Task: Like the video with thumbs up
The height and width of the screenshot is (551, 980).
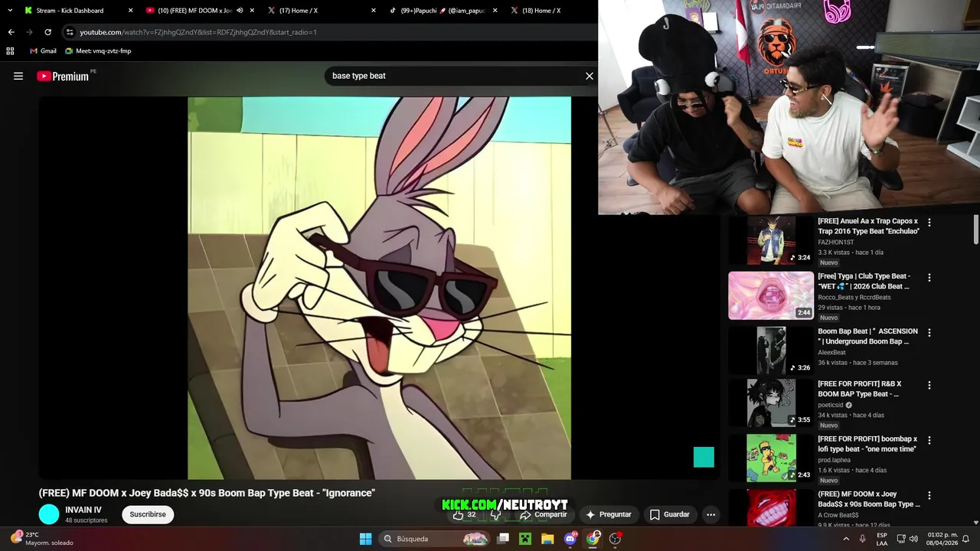Action: click(x=464, y=514)
